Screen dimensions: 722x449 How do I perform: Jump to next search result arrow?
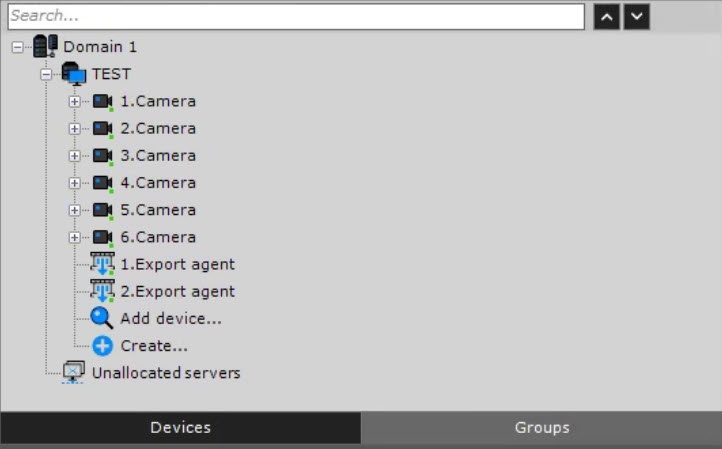tap(637, 17)
